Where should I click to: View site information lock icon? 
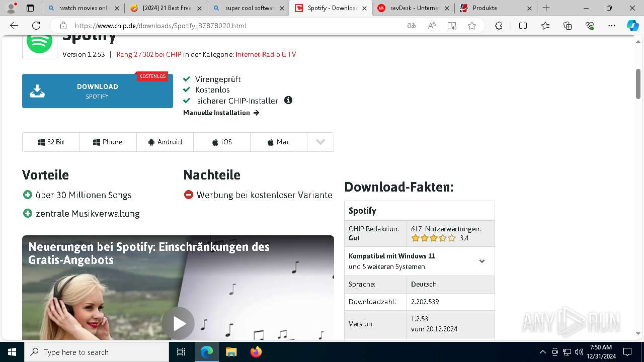63,26
